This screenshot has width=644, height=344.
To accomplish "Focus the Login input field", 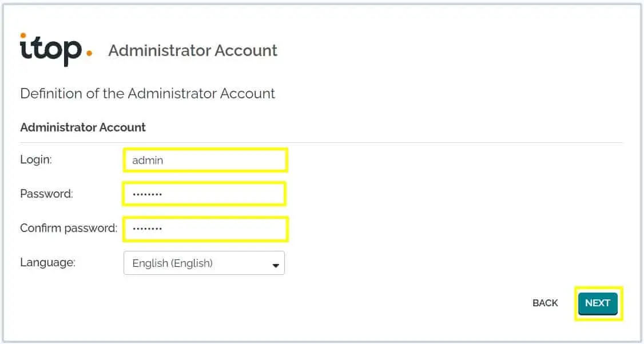I will (x=205, y=161).
